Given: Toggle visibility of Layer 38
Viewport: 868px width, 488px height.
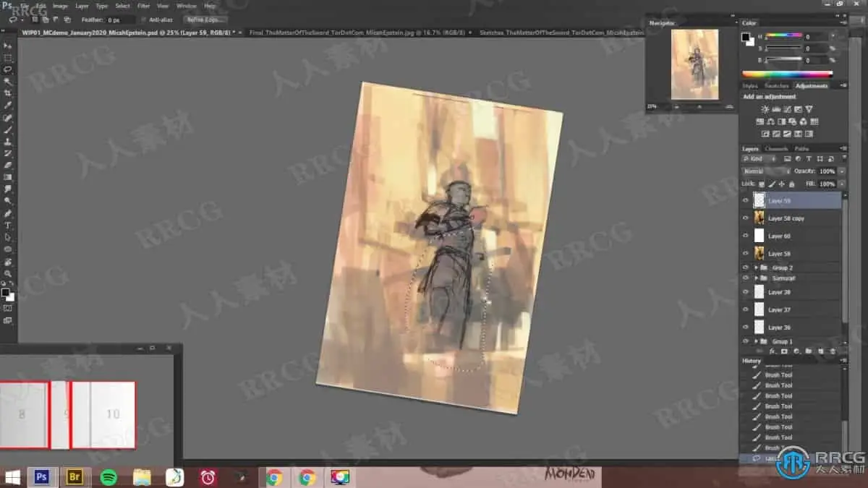Looking at the screenshot, I should click(x=746, y=292).
